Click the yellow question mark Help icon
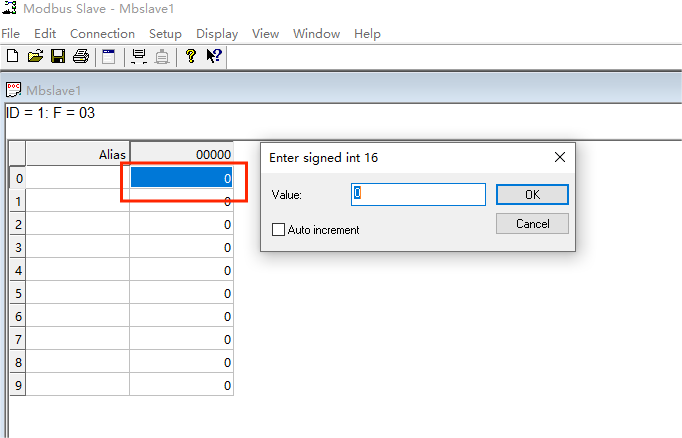Screen dimensions: 682x438 [x=190, y=56]
